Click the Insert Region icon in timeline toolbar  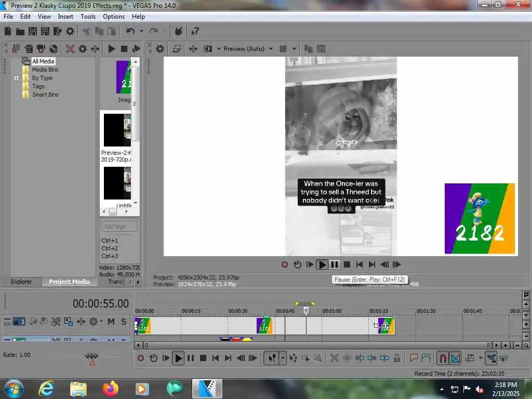pyautogui.click(x=426, y=358)
